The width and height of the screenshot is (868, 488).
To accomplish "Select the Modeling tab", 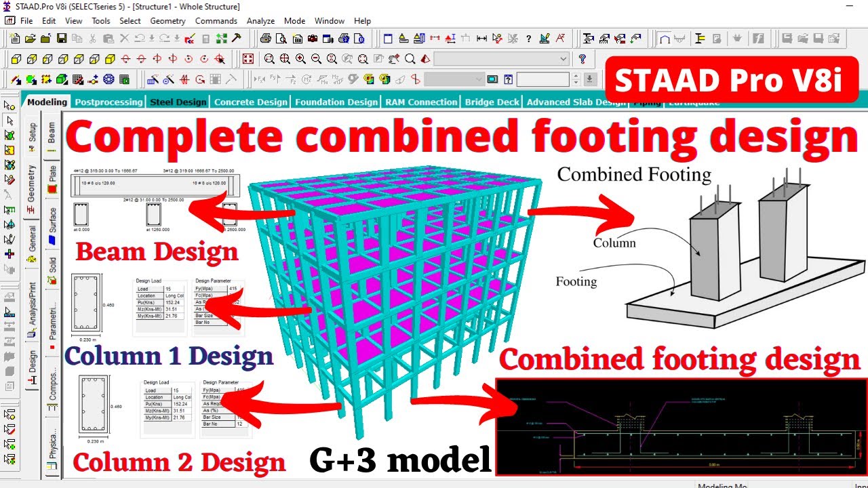I will click(47, 102).
